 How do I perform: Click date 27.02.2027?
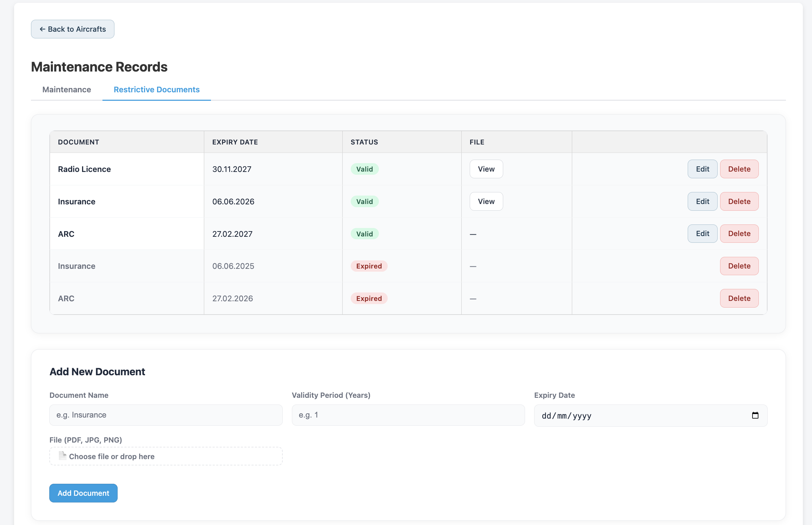click(x=232, y=234)
